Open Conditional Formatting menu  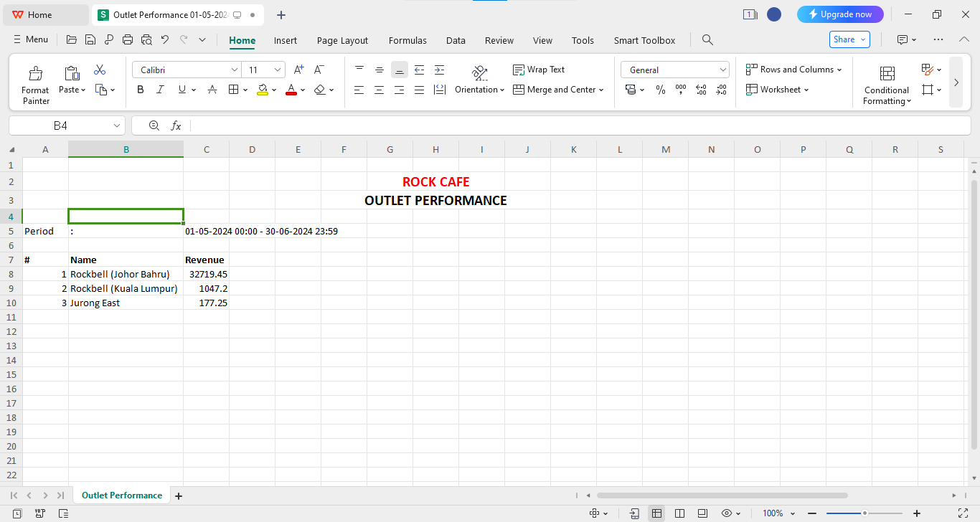(x=887, y=85)
